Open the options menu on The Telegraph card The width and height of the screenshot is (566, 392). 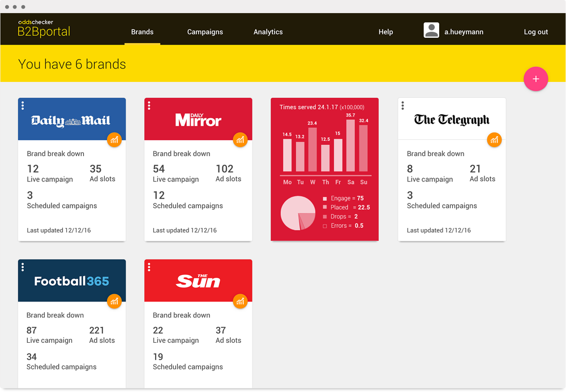402,105
